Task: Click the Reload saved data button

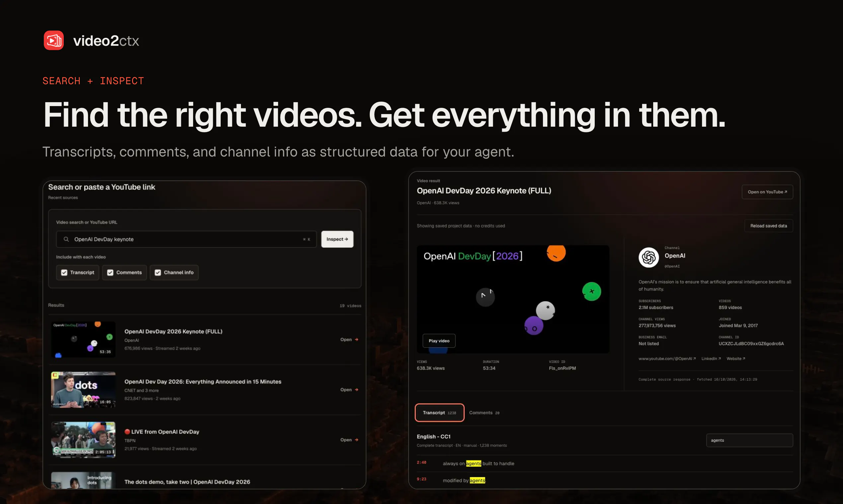Action: [769, 226]
